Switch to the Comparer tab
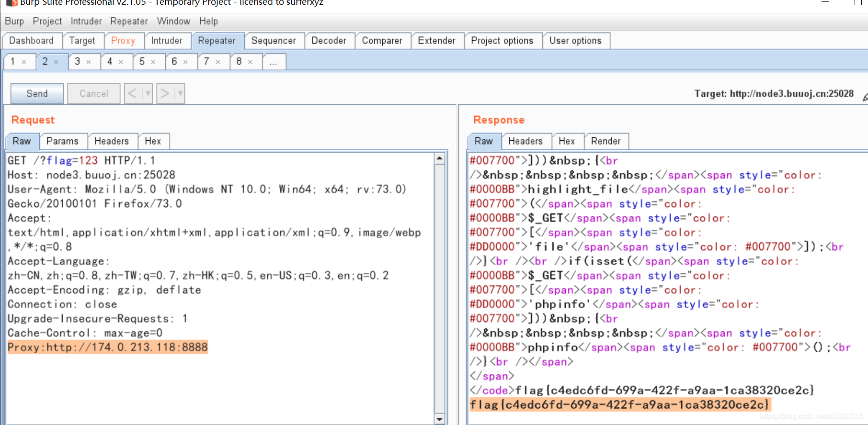868x425 pixels. [382, 41]
